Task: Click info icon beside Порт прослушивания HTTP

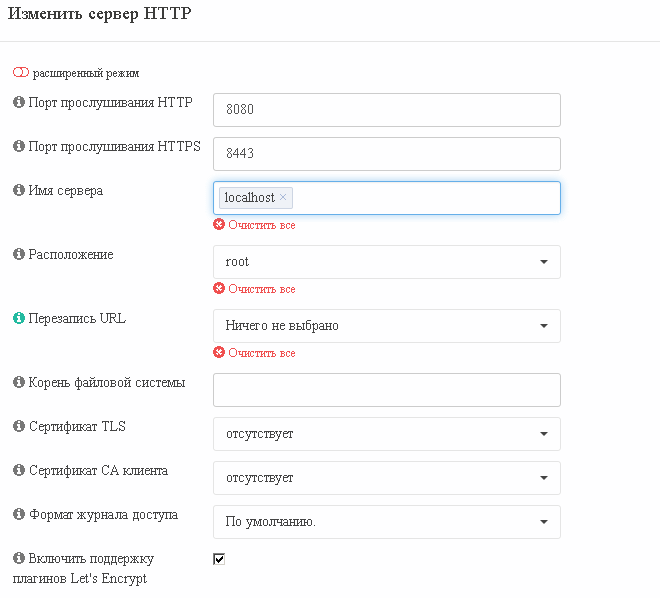Action: [19, 102]
